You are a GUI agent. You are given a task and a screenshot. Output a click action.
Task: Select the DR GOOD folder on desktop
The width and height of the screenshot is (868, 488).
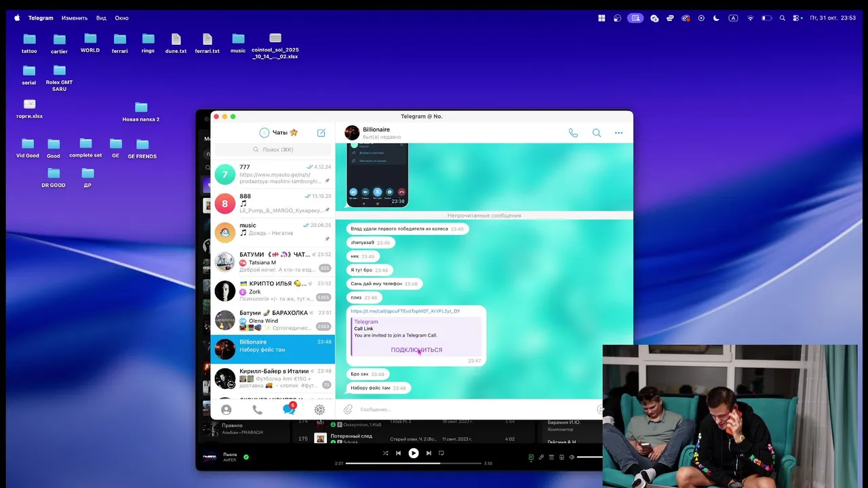pos(54,178)
